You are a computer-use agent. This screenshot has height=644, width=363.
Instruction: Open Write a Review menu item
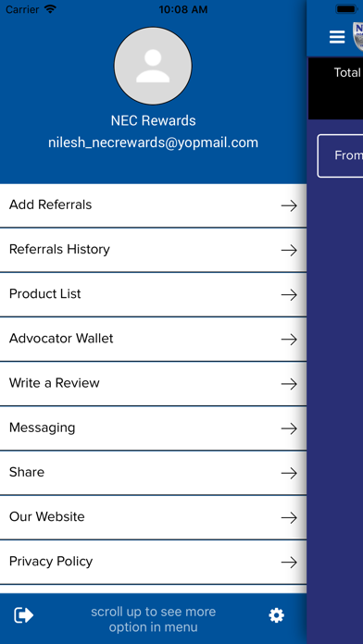coord(153,384)
